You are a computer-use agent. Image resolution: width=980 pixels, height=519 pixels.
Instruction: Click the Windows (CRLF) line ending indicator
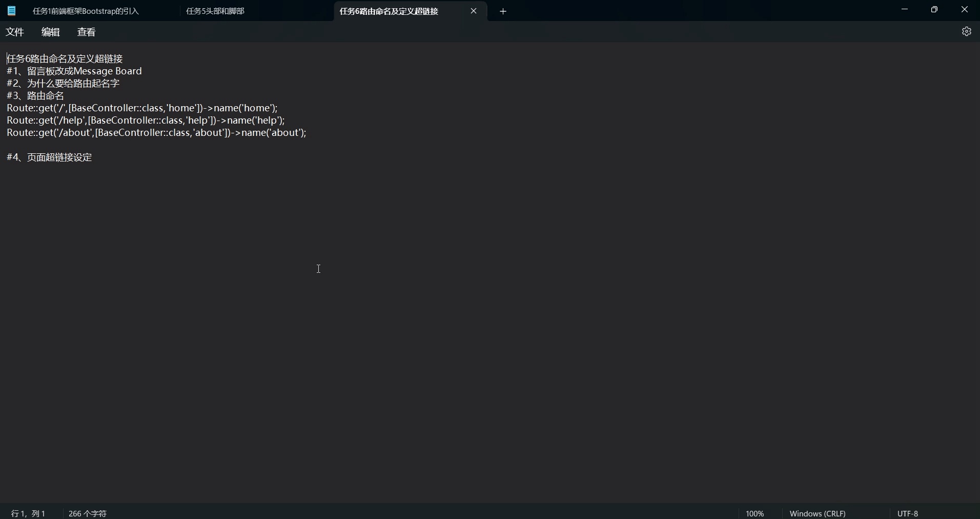coord(818,513)
